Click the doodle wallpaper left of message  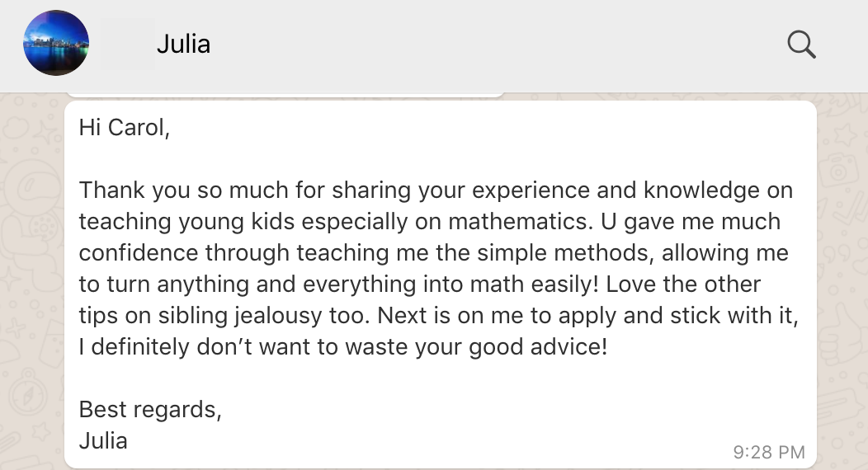31,276
